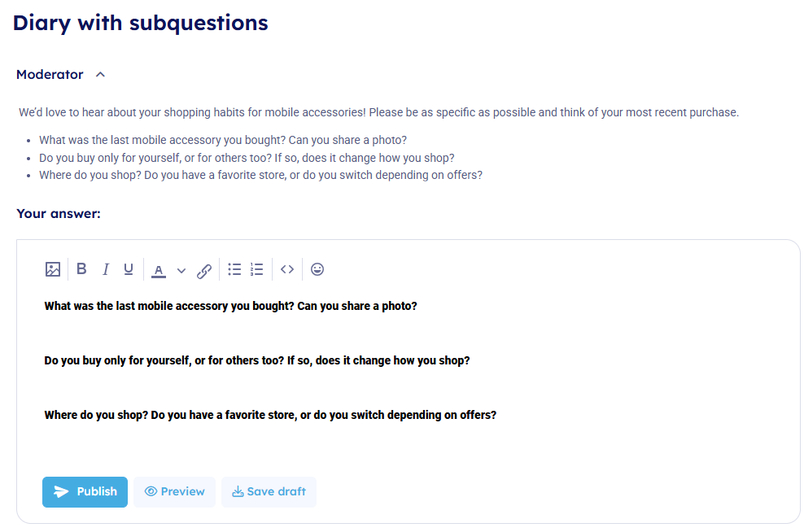Collapse the Moderator section chevron
This screenshot has height=532, width=804.
(x=100, y=75)
